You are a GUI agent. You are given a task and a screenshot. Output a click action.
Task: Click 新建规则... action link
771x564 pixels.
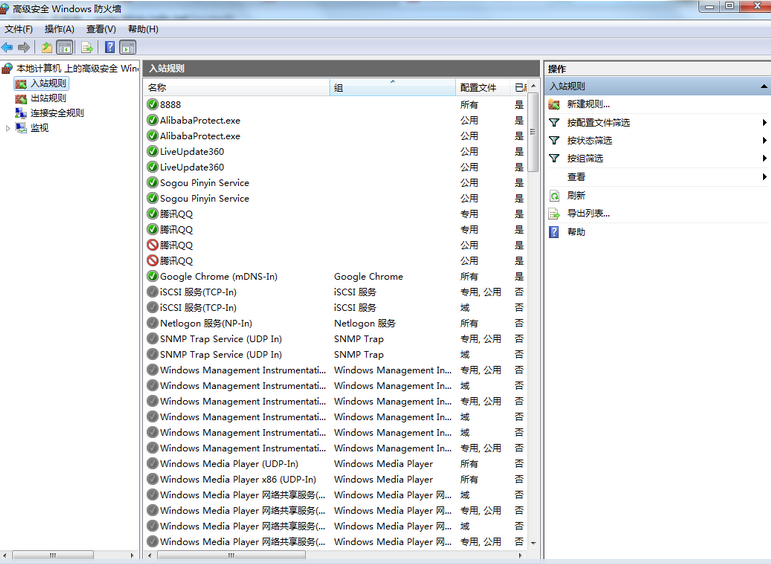pyautogui.click(x=588, y=104)
